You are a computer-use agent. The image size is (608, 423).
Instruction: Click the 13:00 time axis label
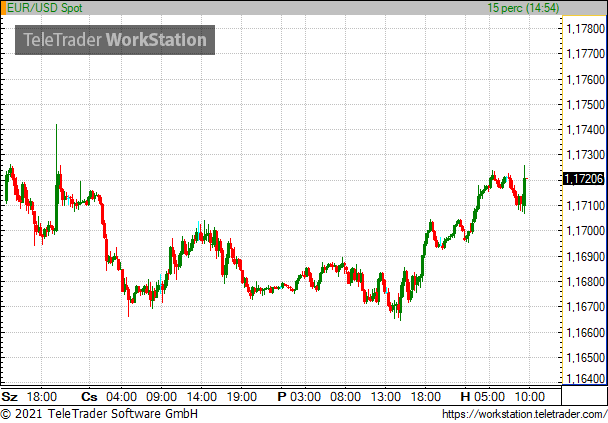385,397
